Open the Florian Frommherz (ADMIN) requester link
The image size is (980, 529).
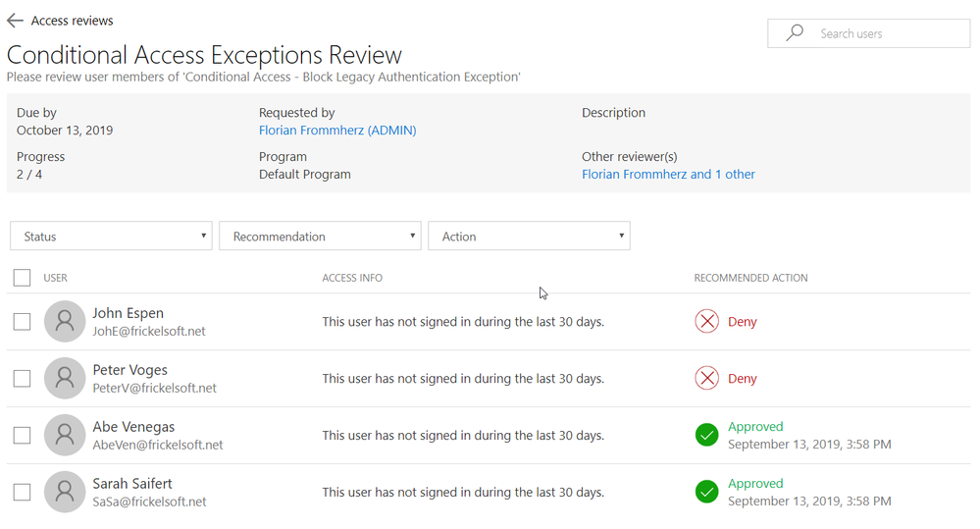click(337, 131)
